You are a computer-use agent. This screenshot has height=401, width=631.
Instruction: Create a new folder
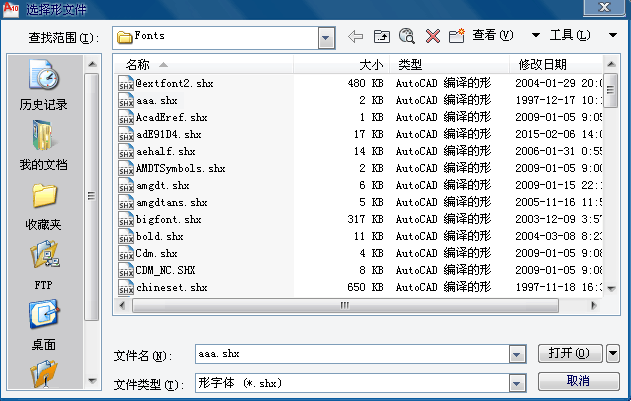tap(457, 36)
